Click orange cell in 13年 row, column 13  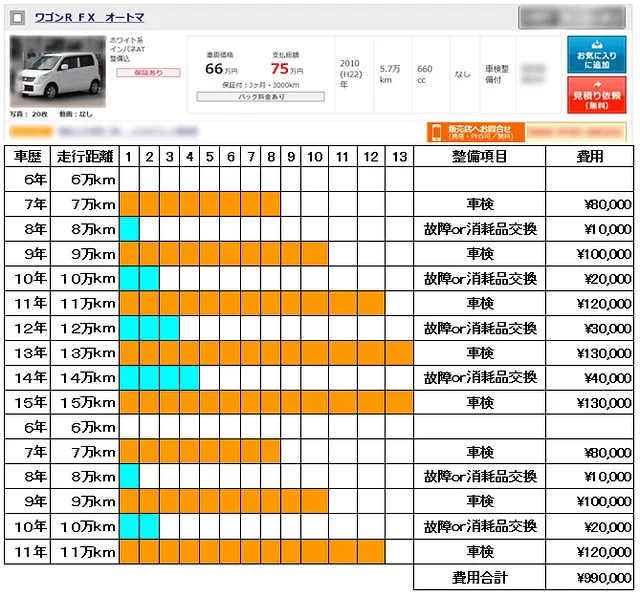[x=400, y=353]
